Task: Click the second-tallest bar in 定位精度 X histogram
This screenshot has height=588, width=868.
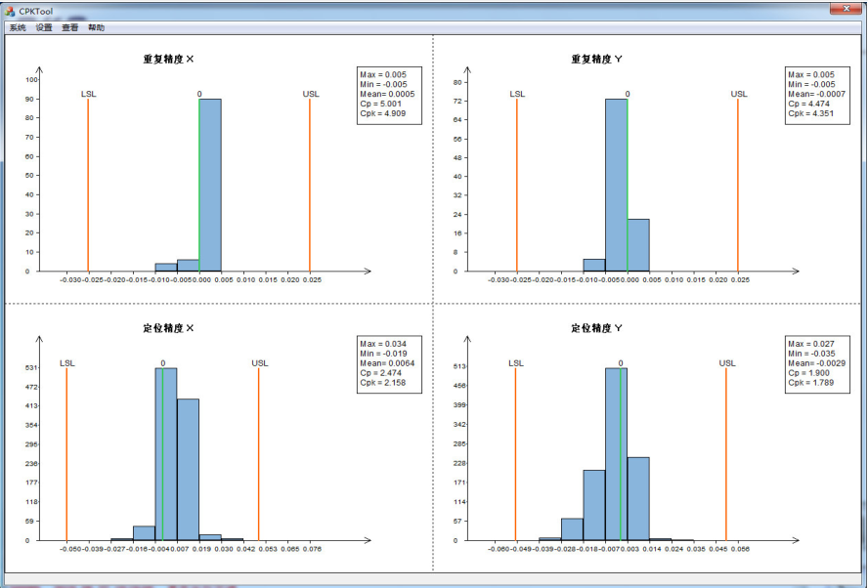Action: click(188, 469)
